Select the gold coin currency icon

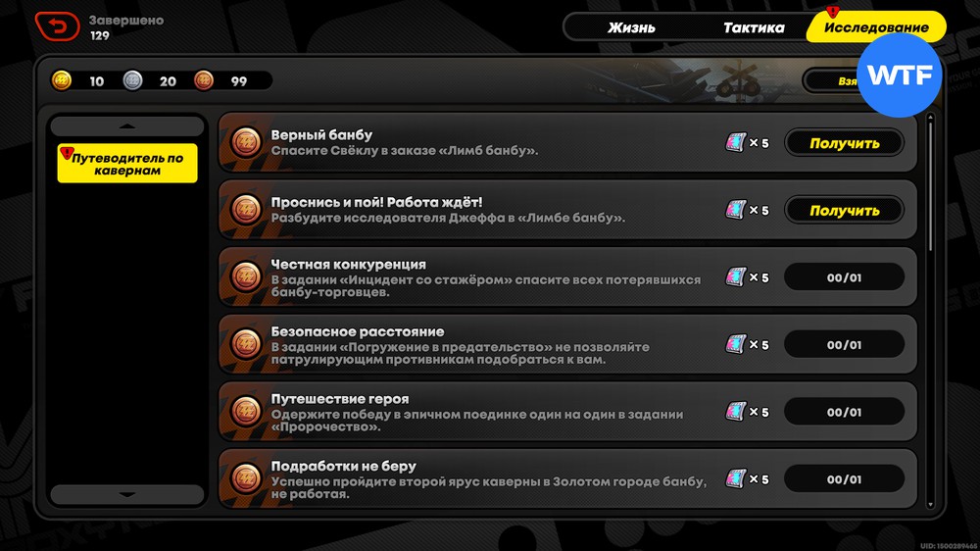(61, 80)
